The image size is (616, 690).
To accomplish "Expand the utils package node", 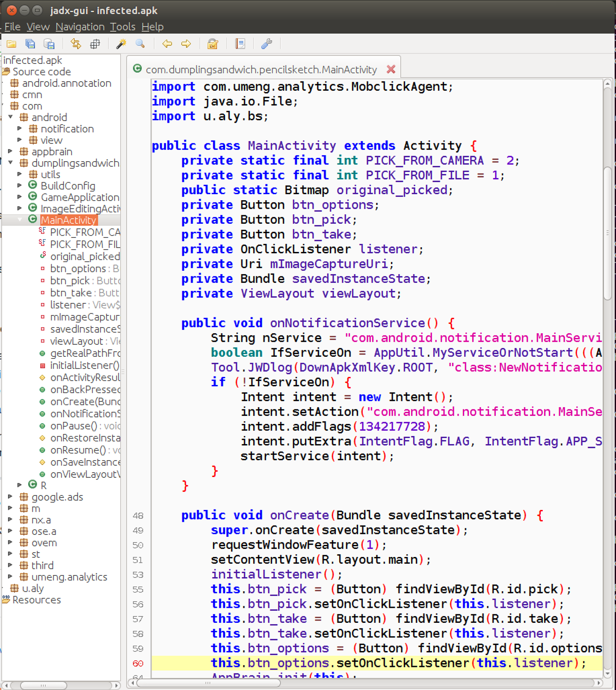I will [x=20, y=174].
